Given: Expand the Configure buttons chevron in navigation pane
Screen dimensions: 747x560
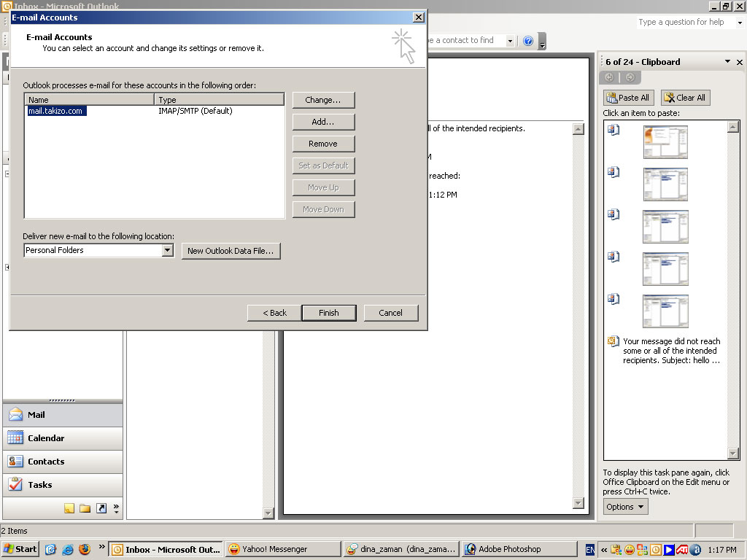Looking at the screenshot, I should [x=116, y=508].
